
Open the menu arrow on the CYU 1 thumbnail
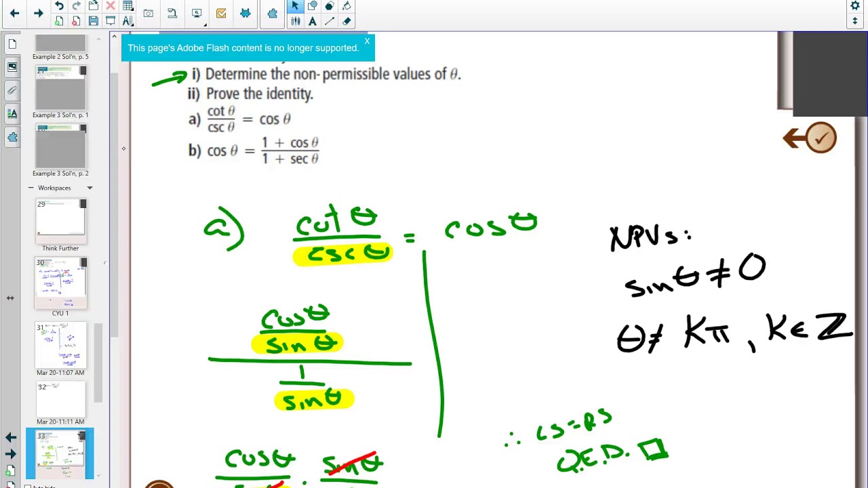coord(83,262)
